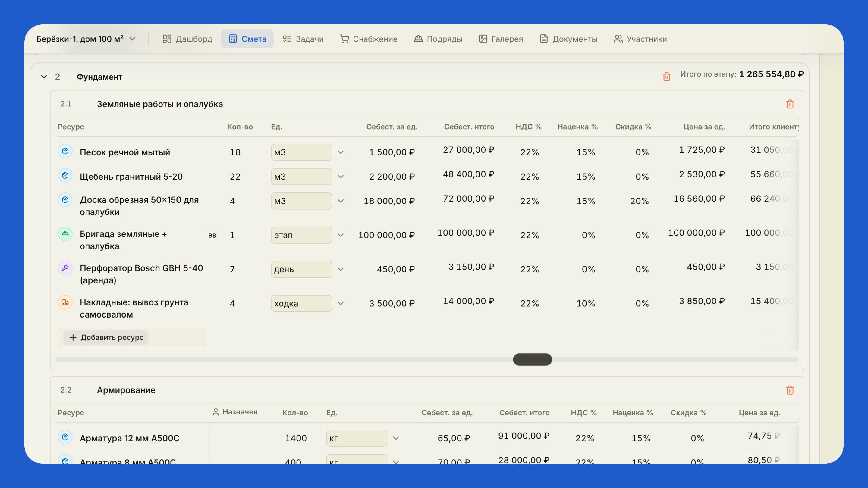Go to the Документы tab
Screen dimensions: 868x488
(x=568, y=39)
